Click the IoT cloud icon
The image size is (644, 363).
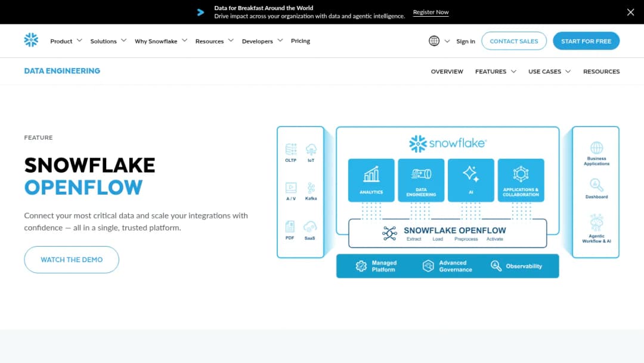[x=311, y=149]
